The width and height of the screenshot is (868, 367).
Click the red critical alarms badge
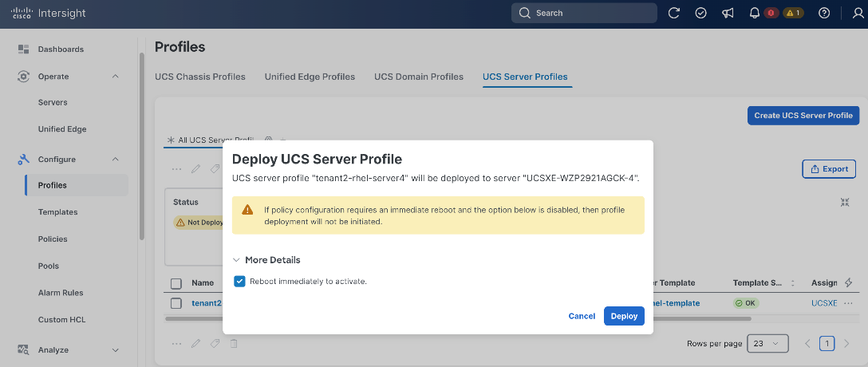pyautogui.click(x=771, y=14)
